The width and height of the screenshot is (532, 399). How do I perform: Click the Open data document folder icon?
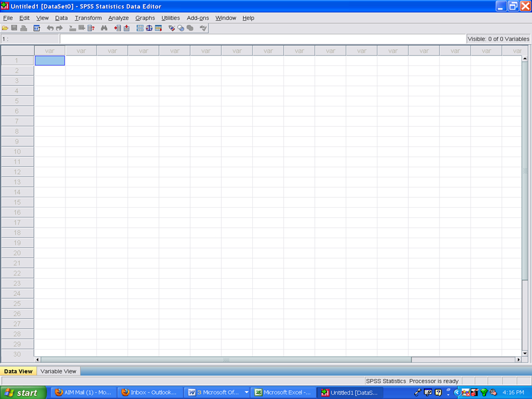pos(5,28)
